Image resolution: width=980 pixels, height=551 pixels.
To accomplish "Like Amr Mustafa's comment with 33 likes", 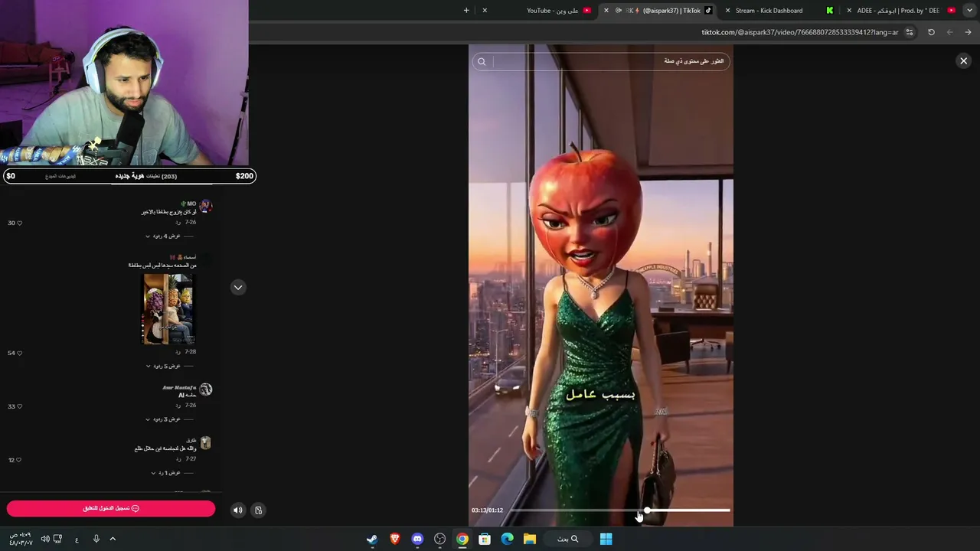I will point(19,407).
